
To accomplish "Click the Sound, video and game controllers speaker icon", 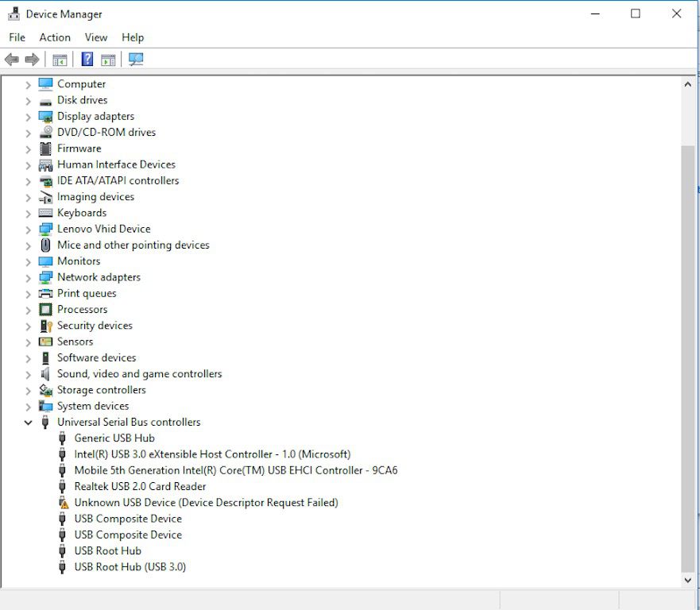I will coord(45,374).
